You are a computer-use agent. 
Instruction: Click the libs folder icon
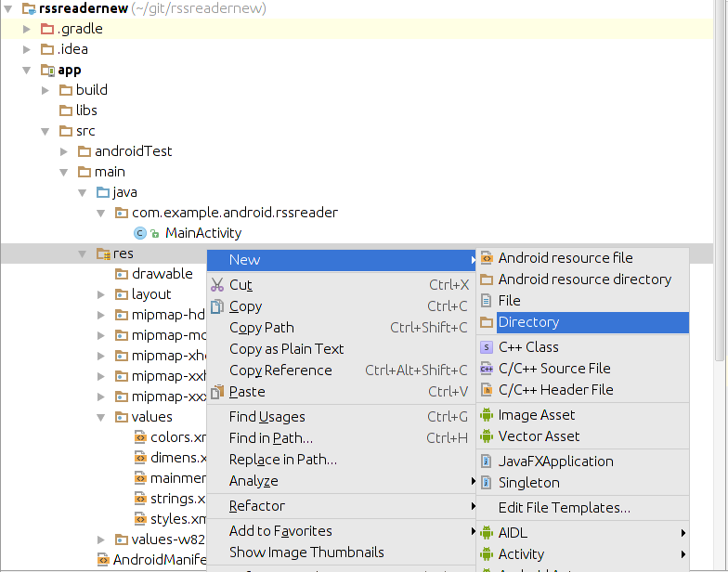click(x=66, y=110)
